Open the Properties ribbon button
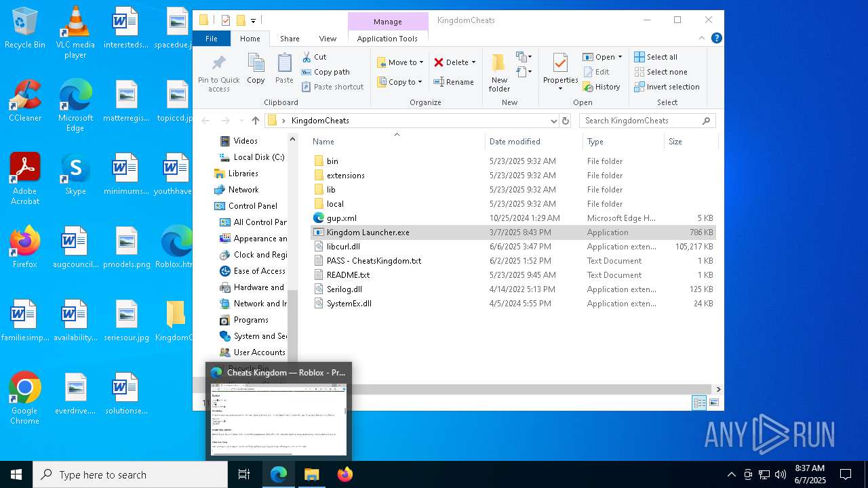This screenshot has height=488, width=868. point(560,73)
